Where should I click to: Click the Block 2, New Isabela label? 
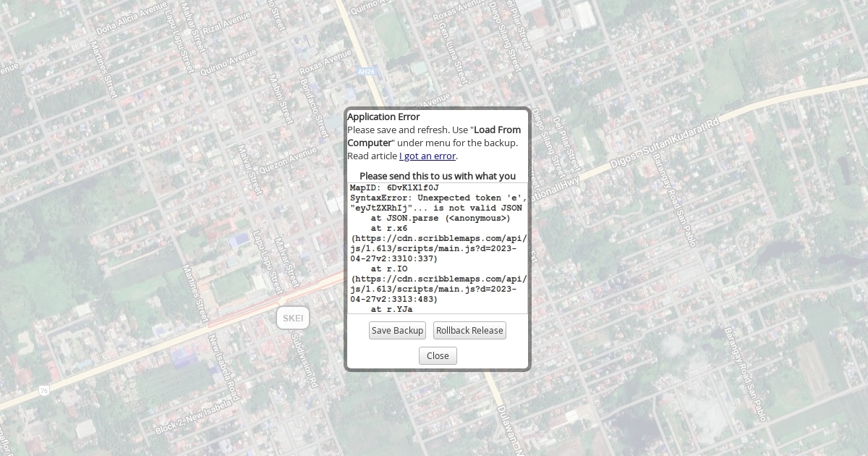(195, 415)
